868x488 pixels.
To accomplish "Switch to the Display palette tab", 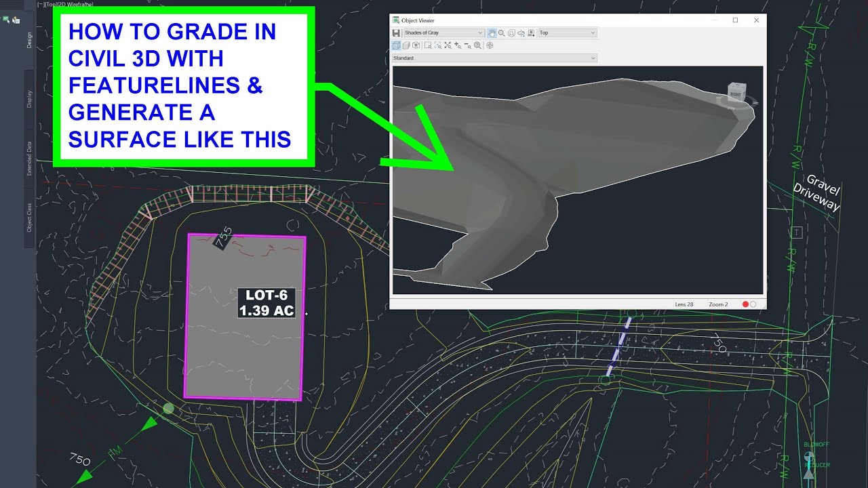I will pos(29,98).
